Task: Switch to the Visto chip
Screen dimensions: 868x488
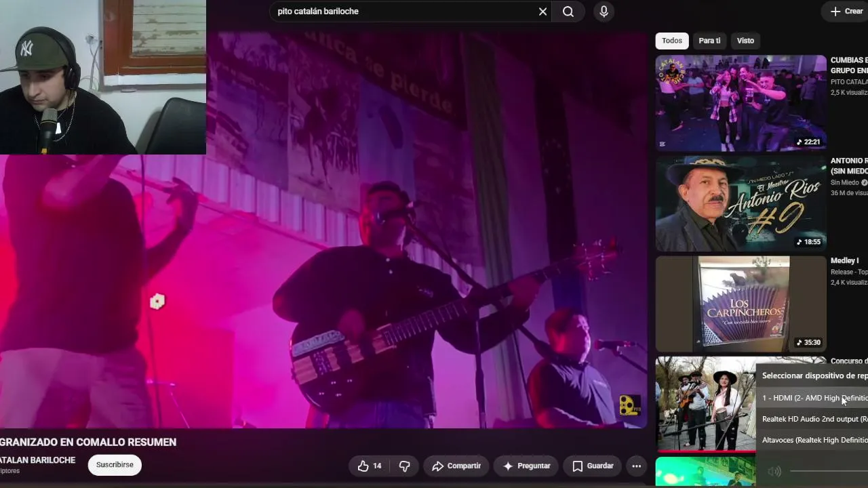Action: click(745, 41)
